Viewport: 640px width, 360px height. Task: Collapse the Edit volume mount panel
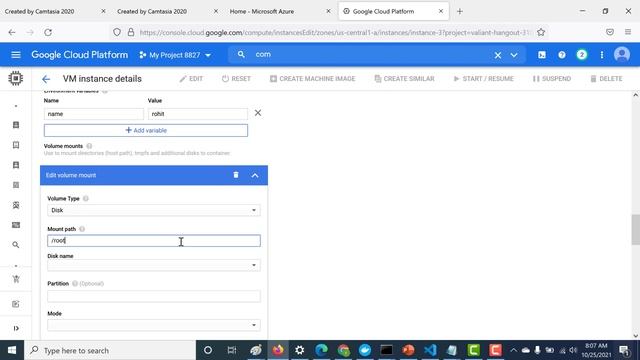tap(255, 175)
